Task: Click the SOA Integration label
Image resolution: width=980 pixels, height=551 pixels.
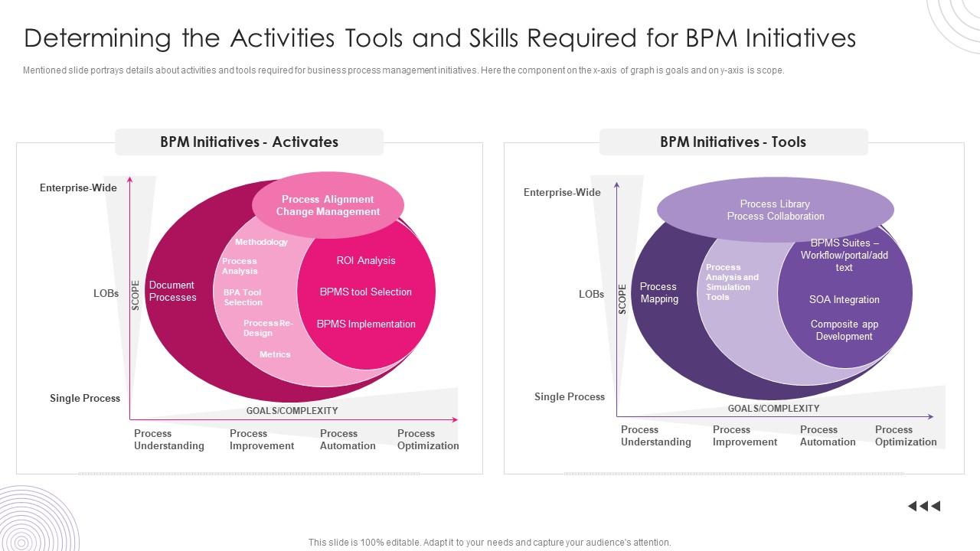Action: 844,299
